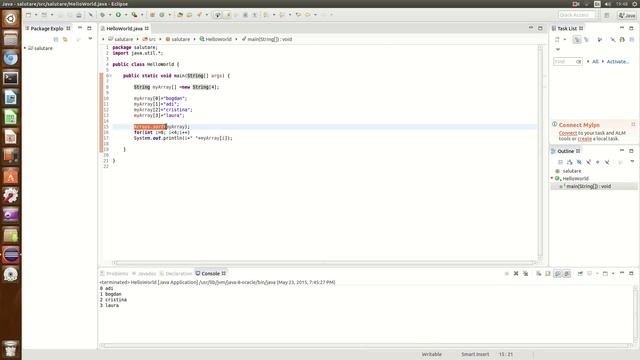Select the Console tab
The image size is (640, 360).
[210, 273]
